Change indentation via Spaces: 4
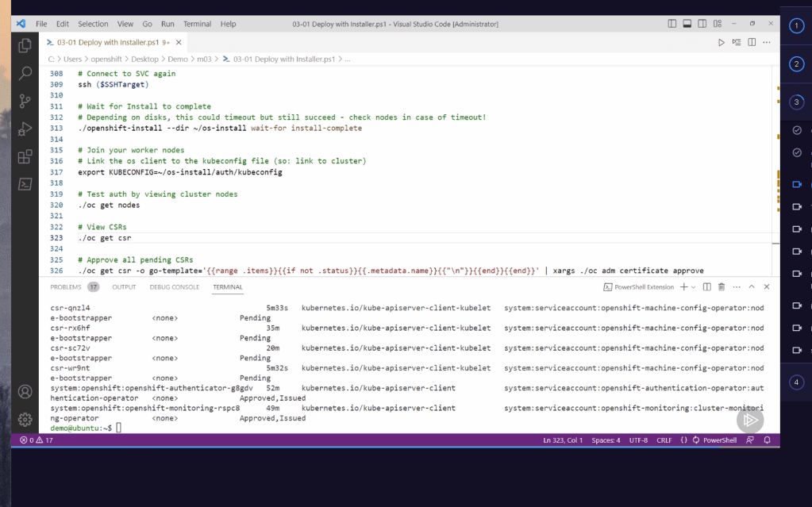The image size is (812, 507). [x=606, y=440]
